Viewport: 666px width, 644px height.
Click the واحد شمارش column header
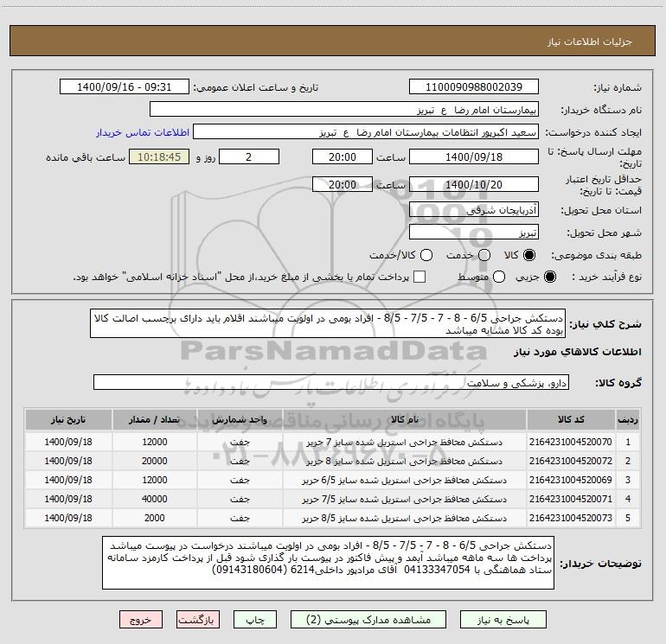pyautogui.click(x=240, y=420)
